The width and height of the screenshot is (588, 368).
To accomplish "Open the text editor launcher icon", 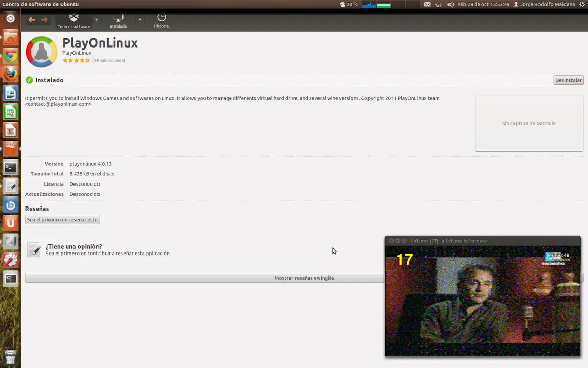I will pyautogui.click(x=11, y=186).
